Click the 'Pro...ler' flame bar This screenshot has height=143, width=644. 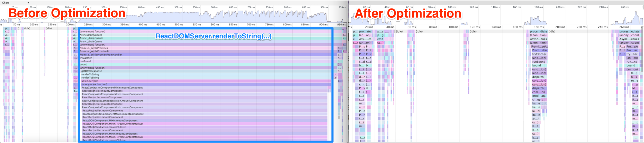pyautogui.click(x=632, y=50)
